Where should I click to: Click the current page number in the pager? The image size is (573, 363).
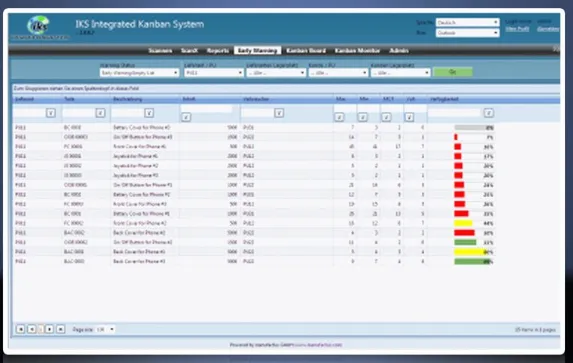[x=41, y=329]
